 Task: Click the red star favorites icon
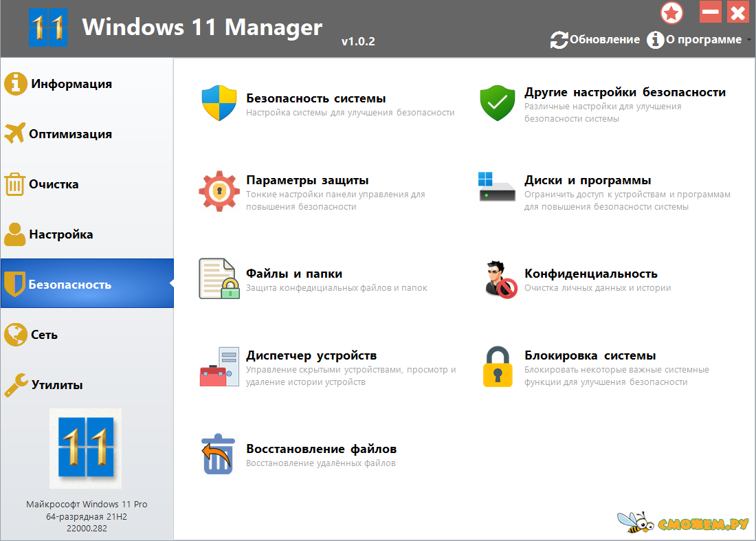pyautogui.click(x=671, y=13)
